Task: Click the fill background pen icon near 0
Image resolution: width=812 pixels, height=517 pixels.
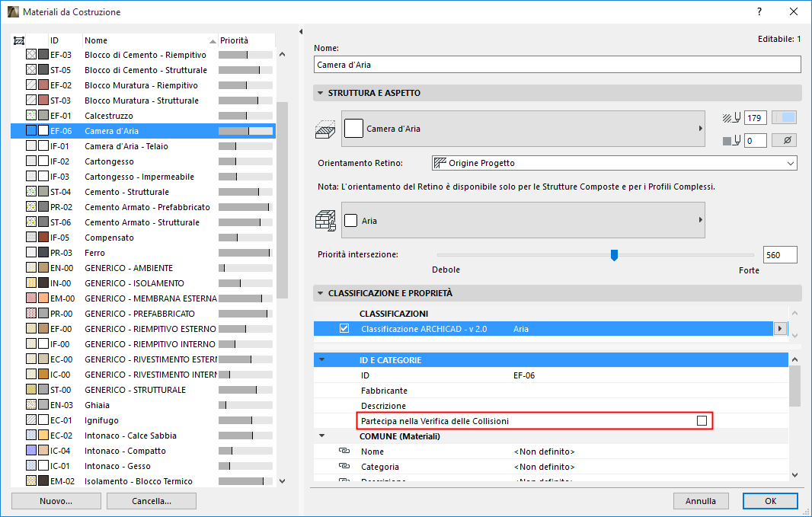Action: click(x=730, y=140)
